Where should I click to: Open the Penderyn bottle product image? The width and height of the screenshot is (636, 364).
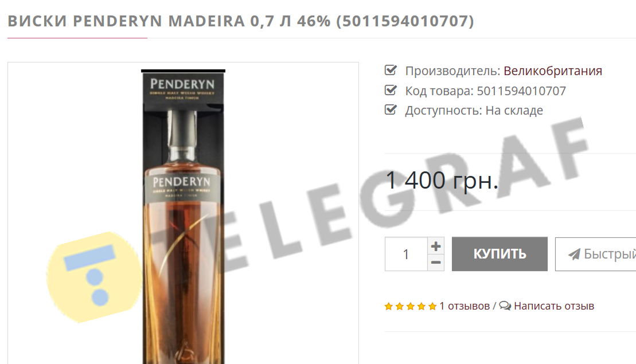(x=183, y=217)
